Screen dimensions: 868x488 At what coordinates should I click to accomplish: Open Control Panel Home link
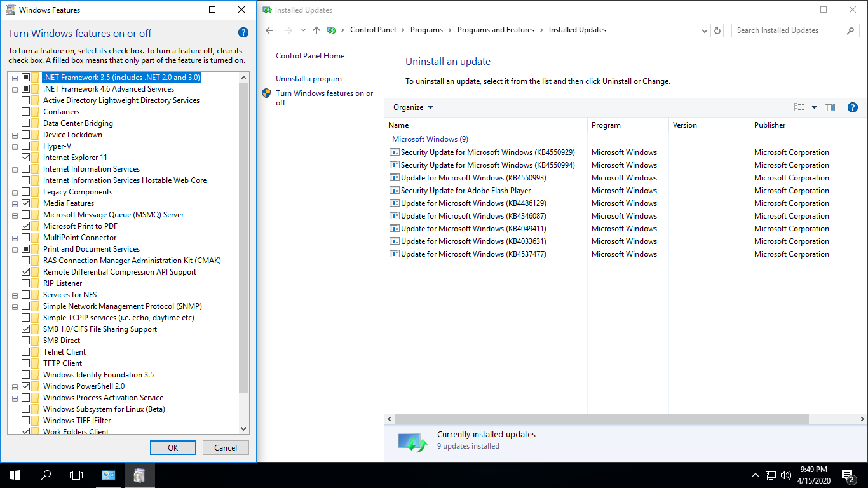tap(310, 56)
